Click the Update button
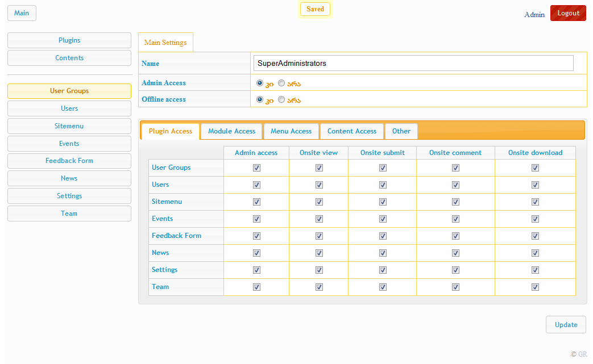Screen dimensions: 593x364 pos(566,325)
